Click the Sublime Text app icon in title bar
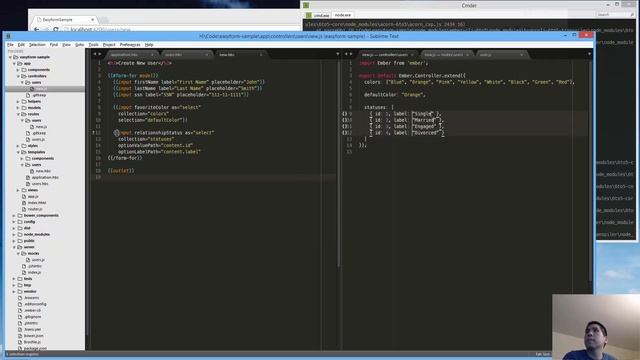Screen dimensions: 640x360 click(x=8, y=36)
